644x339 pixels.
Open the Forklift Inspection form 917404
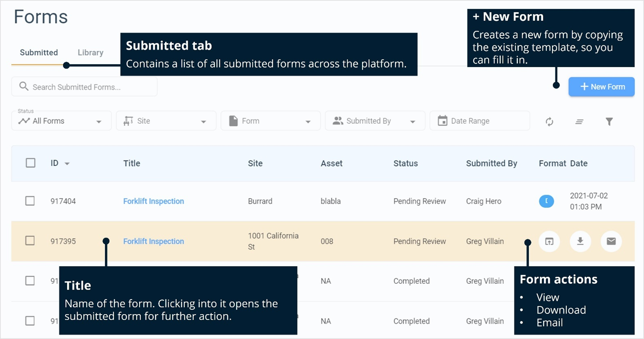tap(153, 201)
